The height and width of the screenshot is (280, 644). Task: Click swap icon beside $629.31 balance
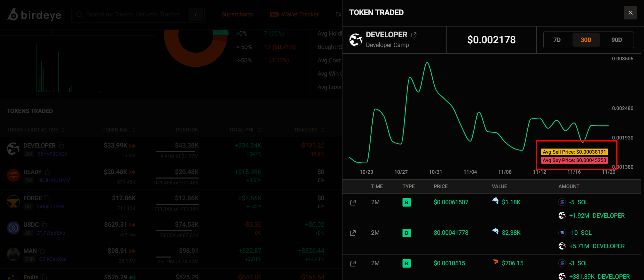tap(132, 225)
